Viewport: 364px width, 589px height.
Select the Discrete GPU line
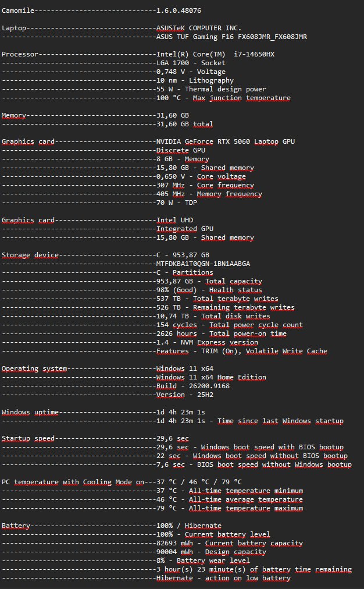181,150
